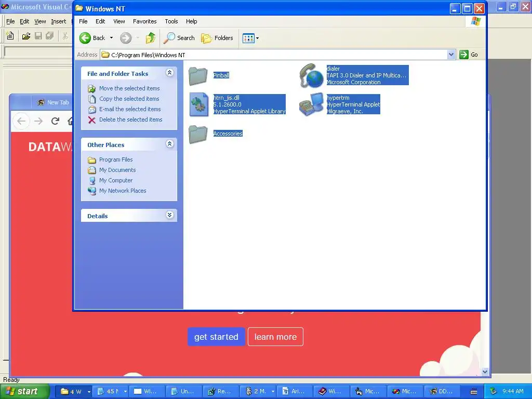Open the Help menu

pyautogui.click(x=191, y=21)
